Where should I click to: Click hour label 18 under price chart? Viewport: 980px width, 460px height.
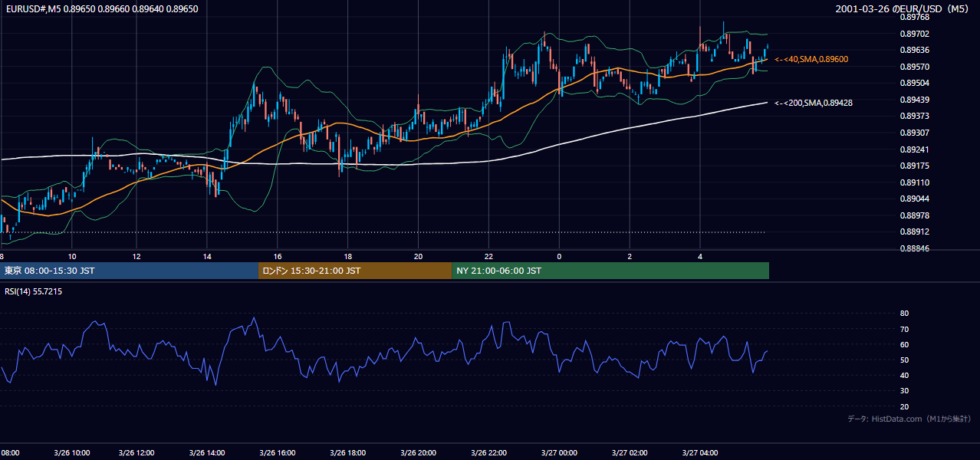tap(347, 256)
